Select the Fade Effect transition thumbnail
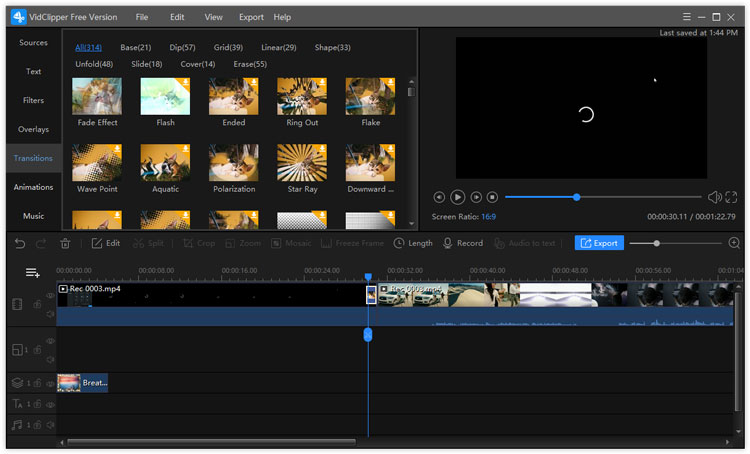750x454 pixels. 97,97
